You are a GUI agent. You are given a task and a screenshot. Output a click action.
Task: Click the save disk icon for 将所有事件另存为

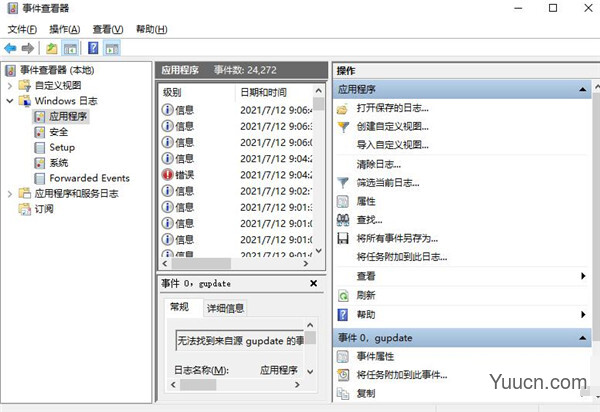343,238
